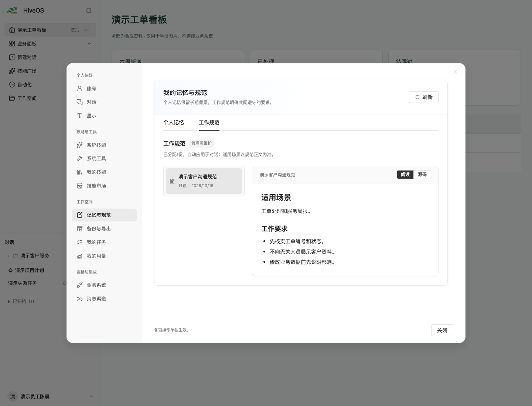Open 消息渠道 broadcast item
The width and height of the screenshot is (532, 406).
104,299
